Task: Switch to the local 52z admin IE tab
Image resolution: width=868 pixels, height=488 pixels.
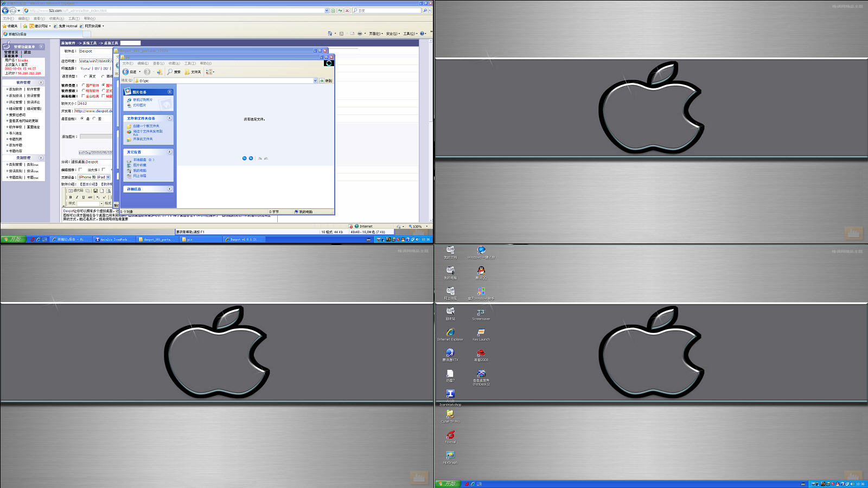Action: (x=42, y=34)
